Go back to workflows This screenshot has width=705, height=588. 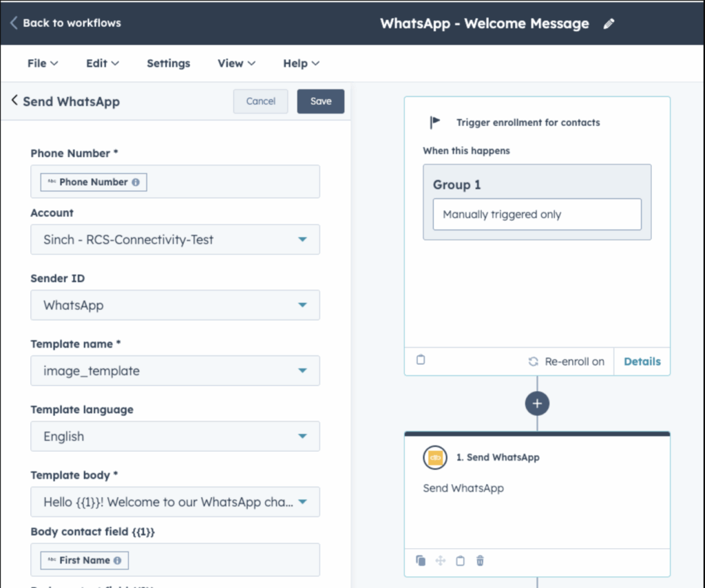coord(65,23)
